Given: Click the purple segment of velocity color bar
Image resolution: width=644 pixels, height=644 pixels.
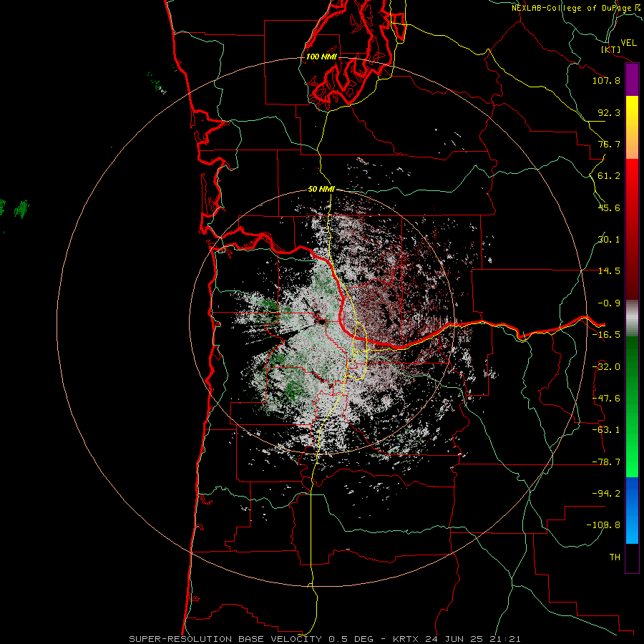Looking at the screenshot, I should click(632, 80).
